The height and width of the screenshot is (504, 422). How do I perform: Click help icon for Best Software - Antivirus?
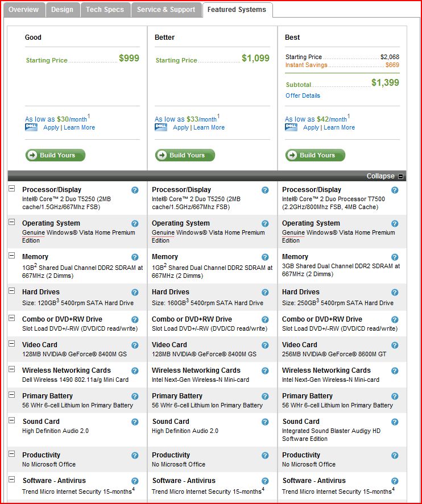395,481
